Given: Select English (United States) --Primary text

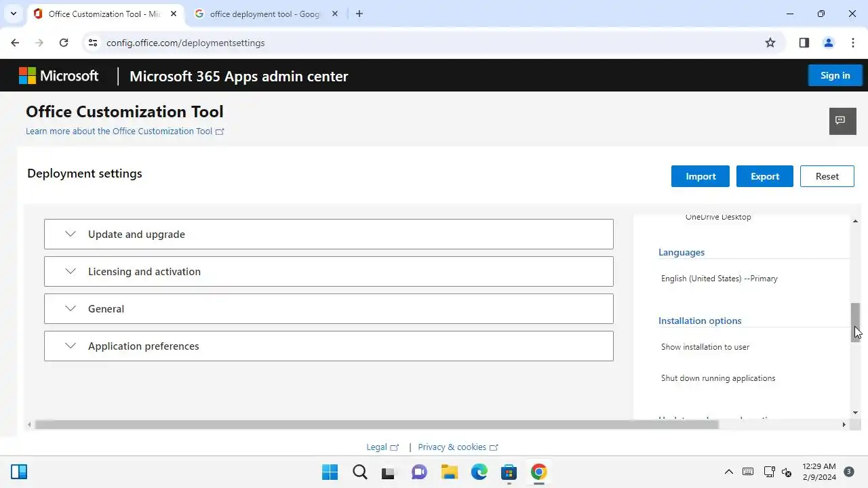Looking at the screenshot, I should pos(719,279).
